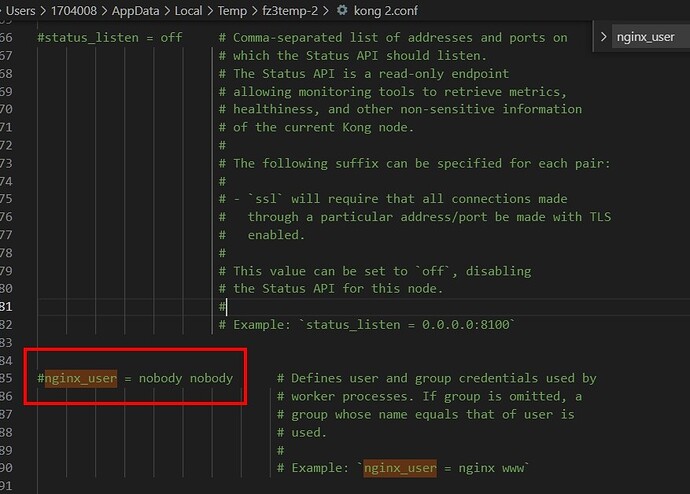Click highlighted 'nginx_user' in the Example line 90
This screenshot has width=690, height=494.
tap(400, 468)
